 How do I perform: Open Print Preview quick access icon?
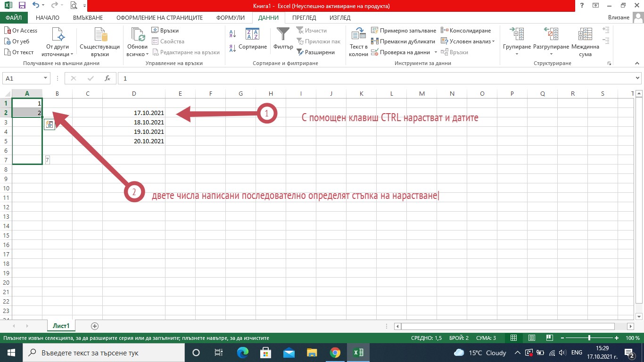[74, 6]
